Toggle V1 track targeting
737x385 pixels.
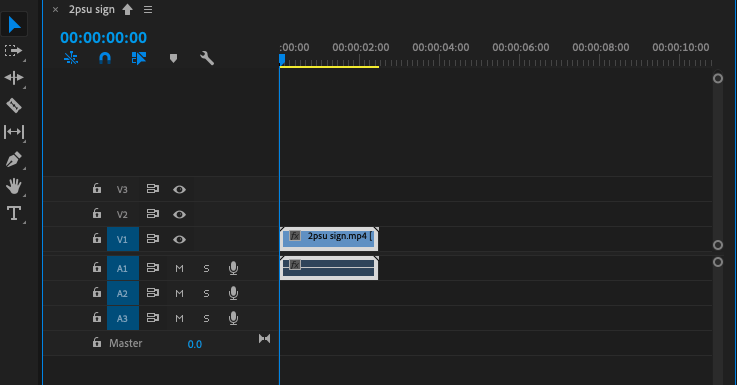click(x=123, y=239)
